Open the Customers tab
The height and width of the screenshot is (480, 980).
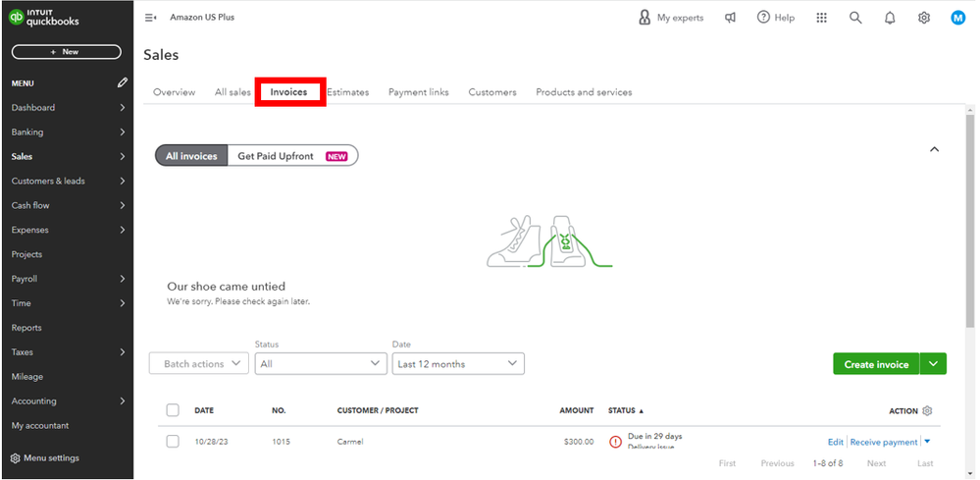(492, 92)
